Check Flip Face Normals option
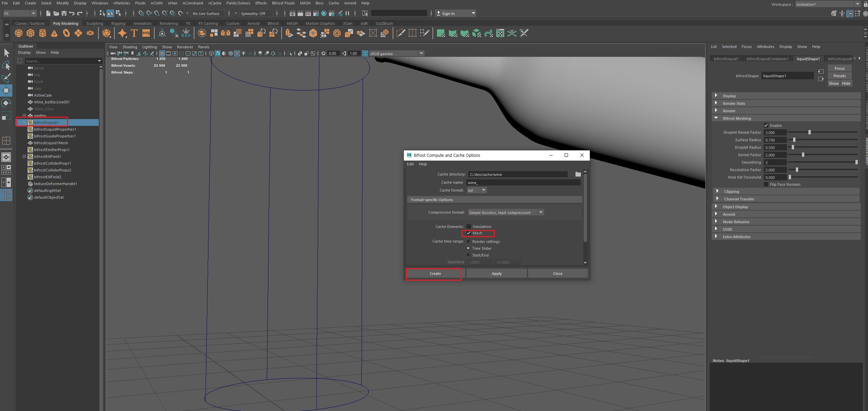The width and height of the screenshot is (868, 411). point(766,184)
